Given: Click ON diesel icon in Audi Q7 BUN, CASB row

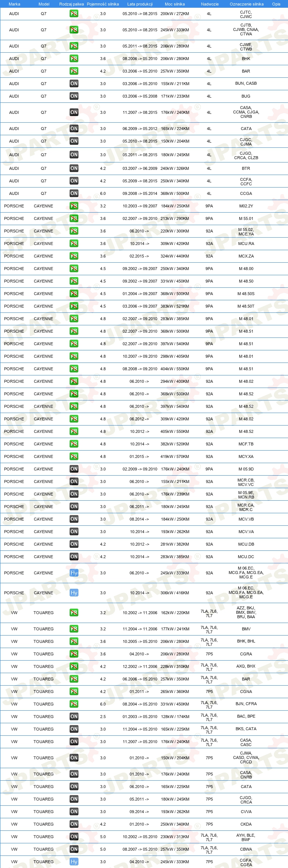Looking at the screenshot, I should [x=74, y=84].
